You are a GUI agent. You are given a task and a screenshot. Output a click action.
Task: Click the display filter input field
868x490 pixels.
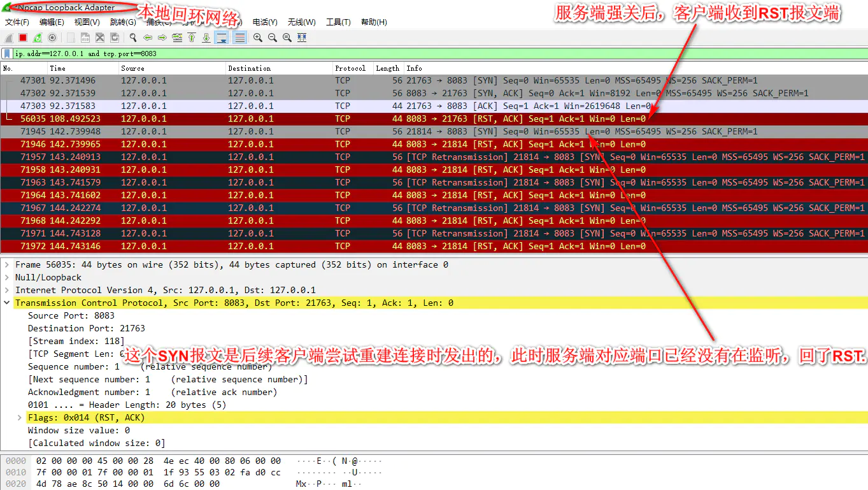click(x=439, y=54)
